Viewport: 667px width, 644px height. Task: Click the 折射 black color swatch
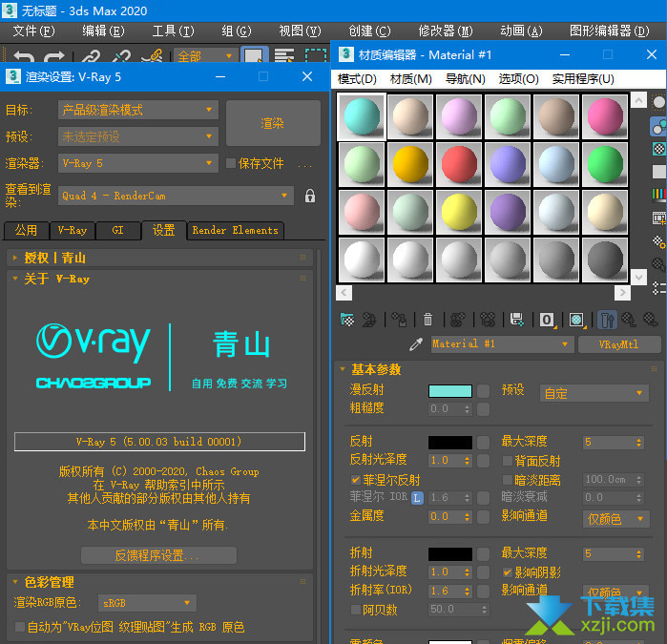tap(450, 553)
